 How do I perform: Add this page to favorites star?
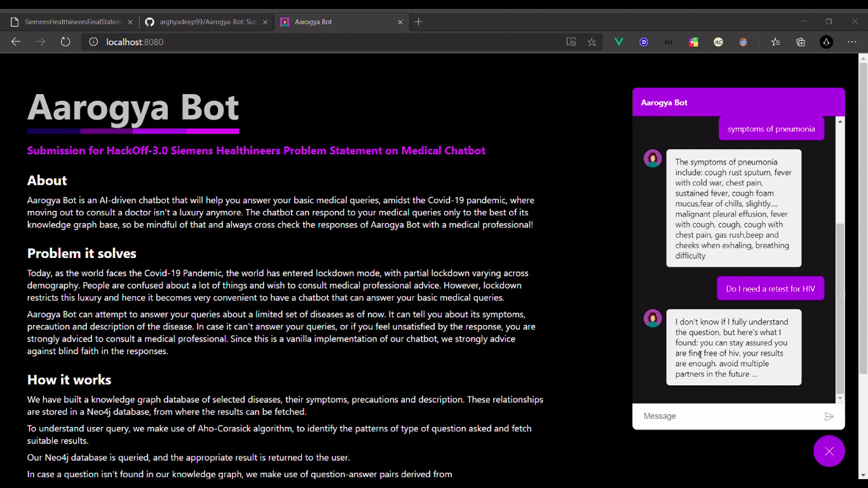[592, 42]
